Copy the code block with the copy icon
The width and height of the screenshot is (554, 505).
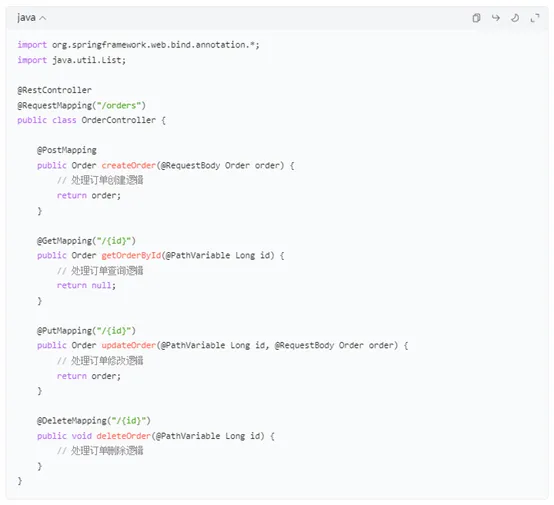[x=476, y=18]
